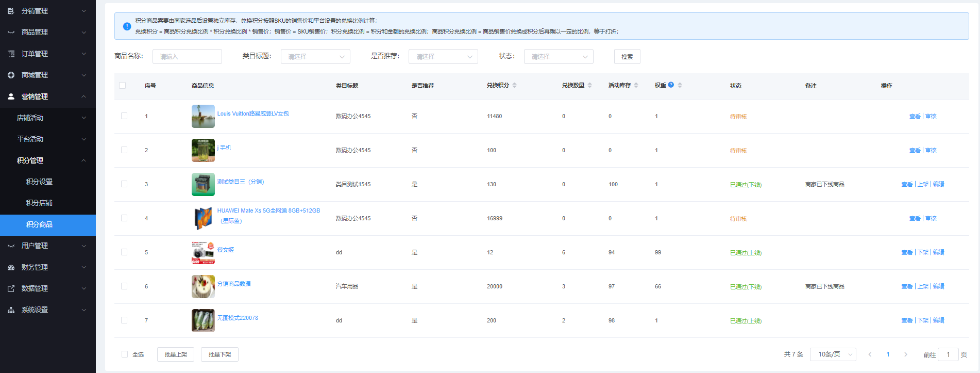Open the 类目标题 dropdown

point(315,57)
